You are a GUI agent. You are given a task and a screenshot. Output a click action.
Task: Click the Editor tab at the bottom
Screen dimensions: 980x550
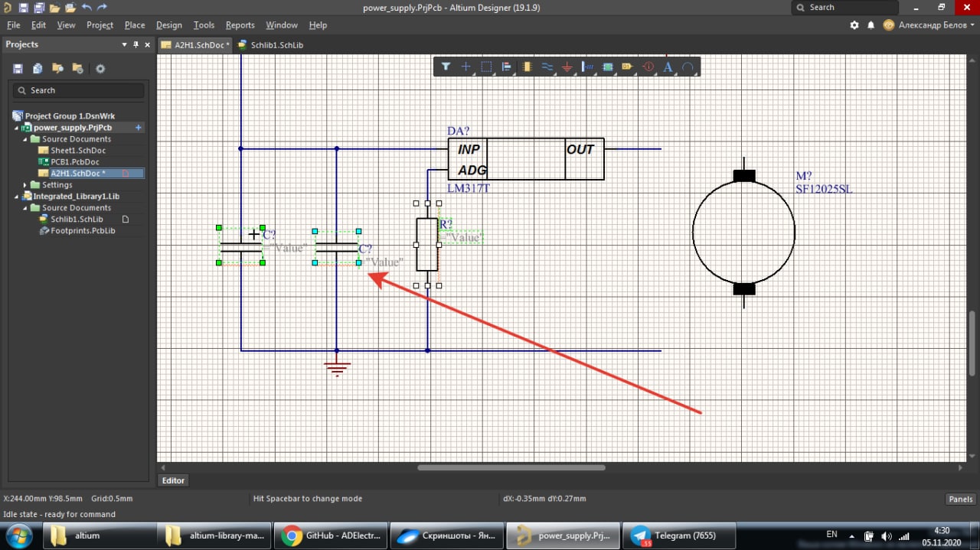(173, 480)
